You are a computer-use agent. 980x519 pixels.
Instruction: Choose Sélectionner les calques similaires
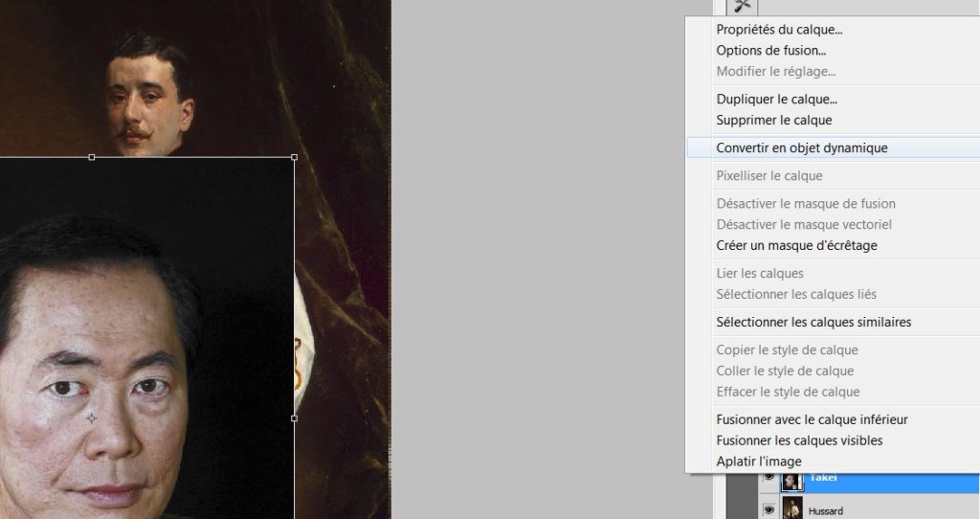[x=813, y=322]
